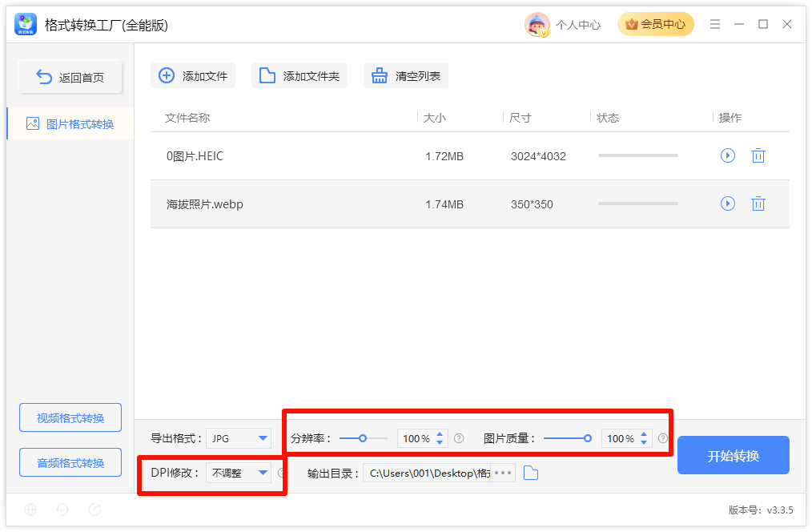The image size is (812, 532).
Task: Minimize the 格式转换工厂 window
Action: tap(739, 24)
